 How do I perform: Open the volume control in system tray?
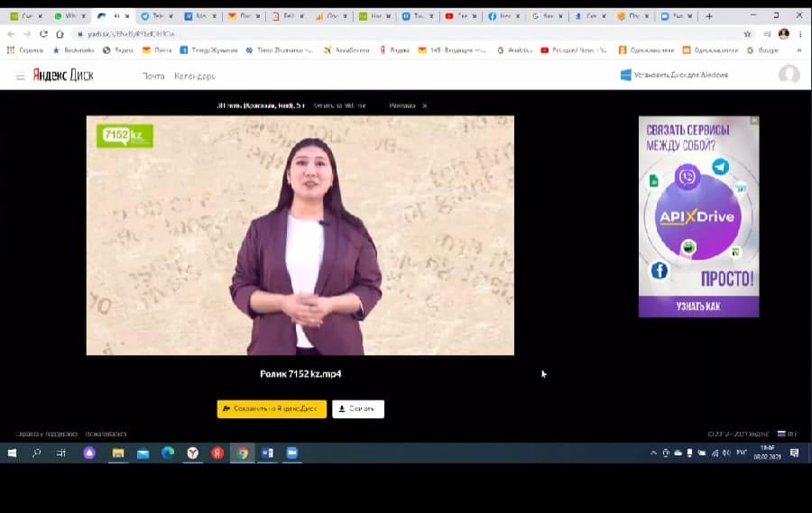click(x=726, y=453)
